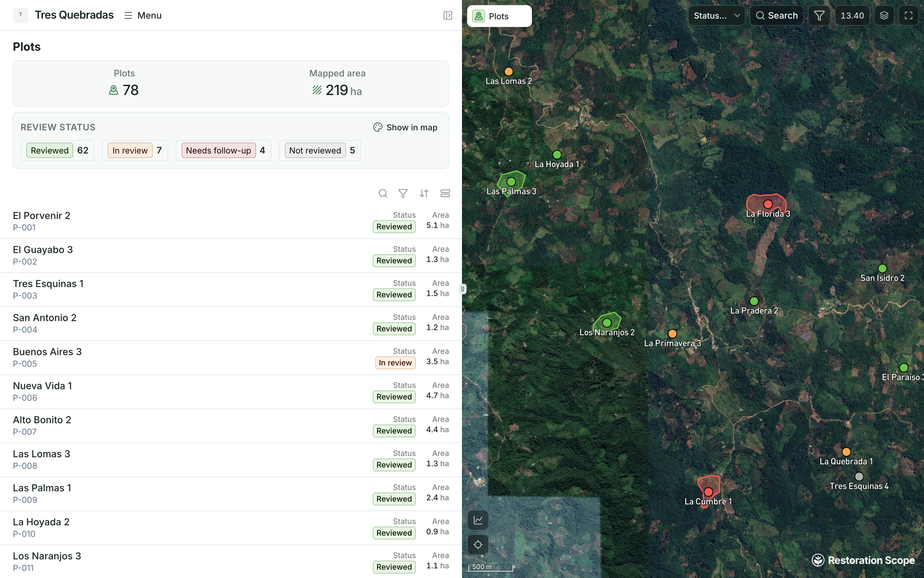Click the Tres Quebradas project avatar icon
Screen dimensions: 924x578
pos(20,15)
